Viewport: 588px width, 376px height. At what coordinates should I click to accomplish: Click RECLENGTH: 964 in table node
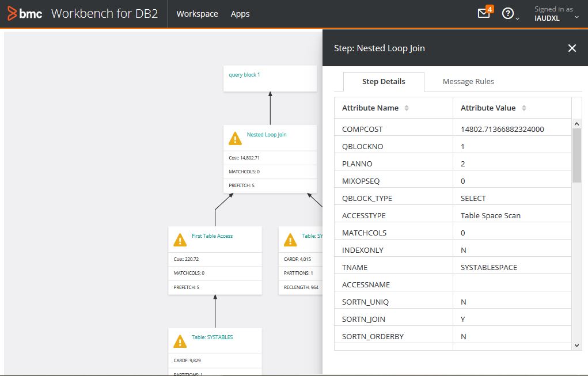[301, 287]
